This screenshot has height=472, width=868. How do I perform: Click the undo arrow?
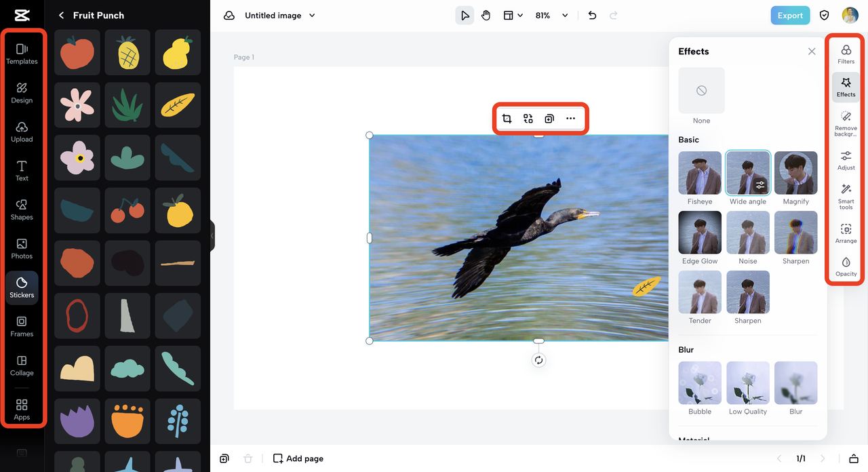pos(592,16)
